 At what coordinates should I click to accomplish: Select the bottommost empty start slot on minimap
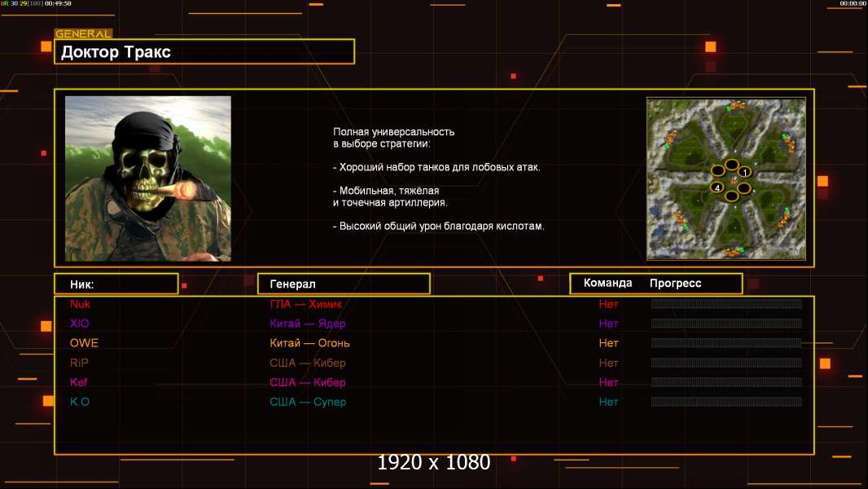point(731,196)
